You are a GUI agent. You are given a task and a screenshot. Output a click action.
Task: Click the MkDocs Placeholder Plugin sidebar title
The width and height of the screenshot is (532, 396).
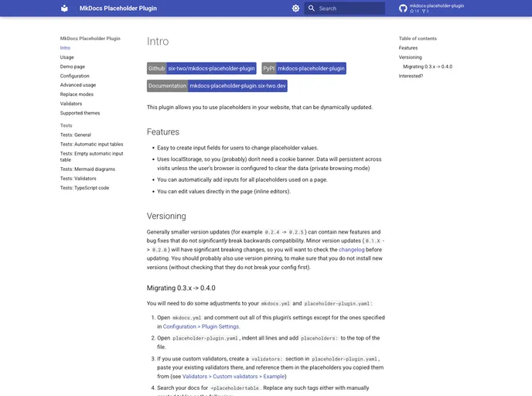point(90,39)
